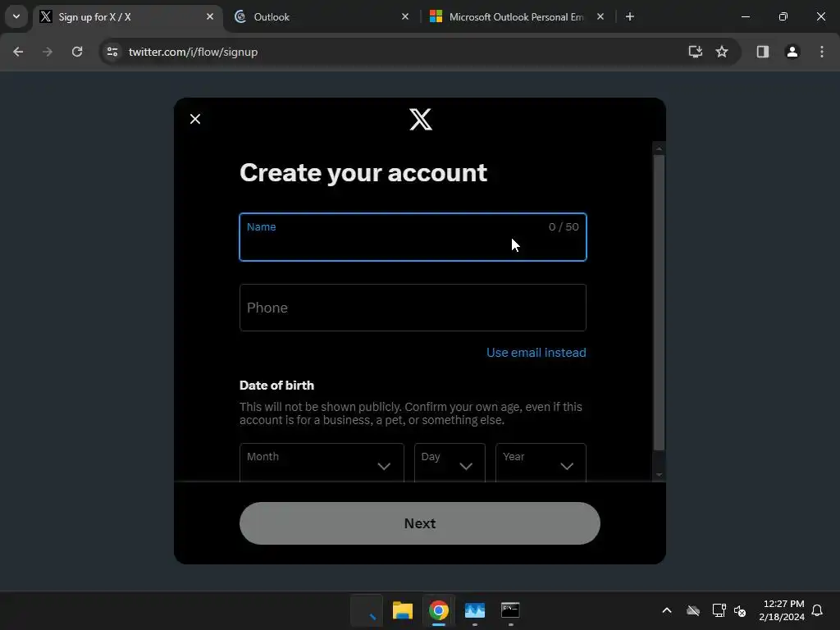Close the sign up dialog with X icon
This screenshot has width=840, height=630.
(x=195, y=119)
